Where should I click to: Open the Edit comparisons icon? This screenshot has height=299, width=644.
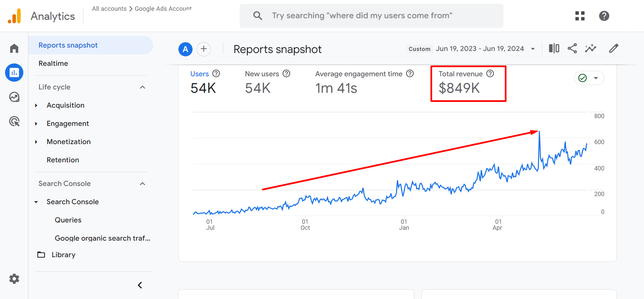coord(554,48)
